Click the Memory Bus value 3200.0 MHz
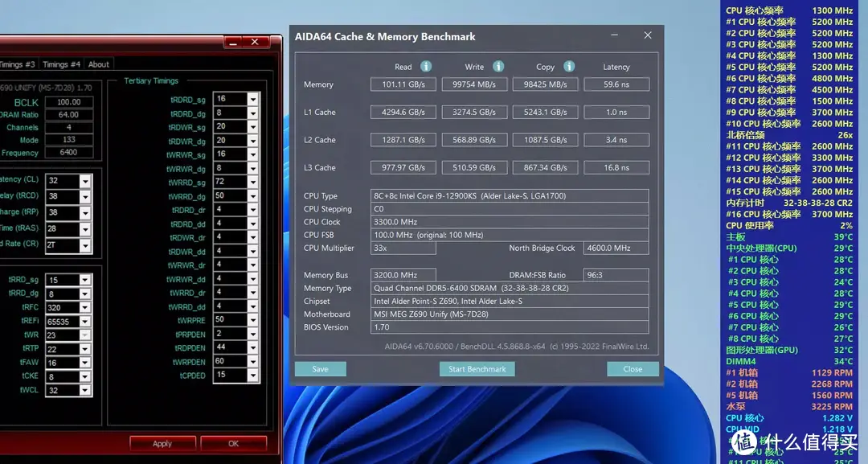 coord(403,275)
